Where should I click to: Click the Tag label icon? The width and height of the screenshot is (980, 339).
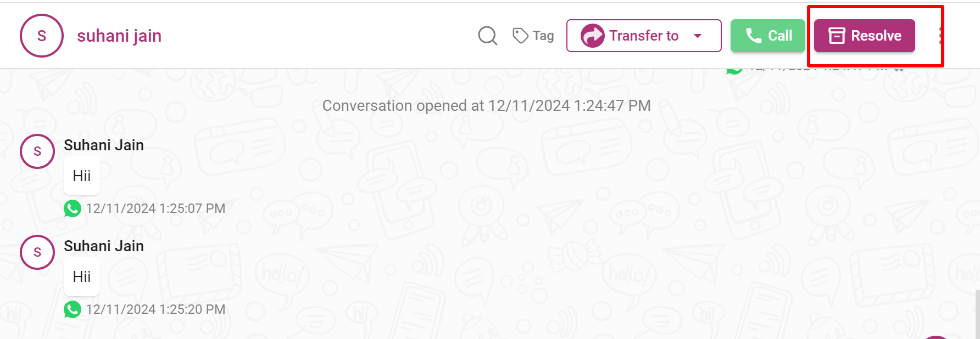click(x=520, y=36)
